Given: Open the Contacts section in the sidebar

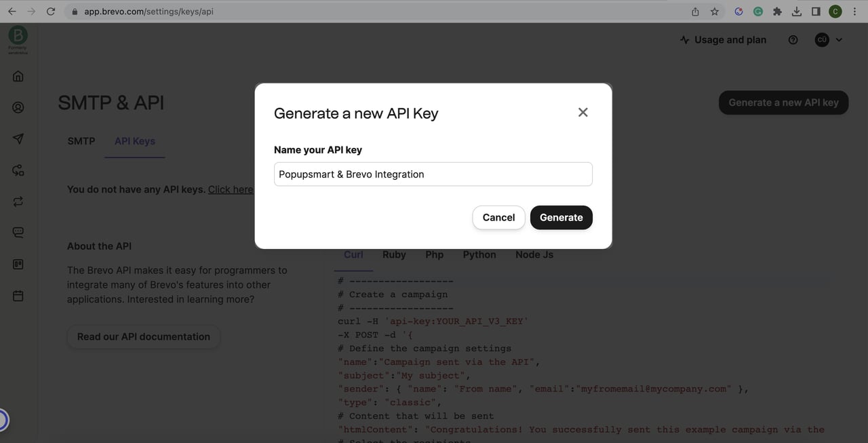Looking at the screenshot, I should [x=18, y=107].
